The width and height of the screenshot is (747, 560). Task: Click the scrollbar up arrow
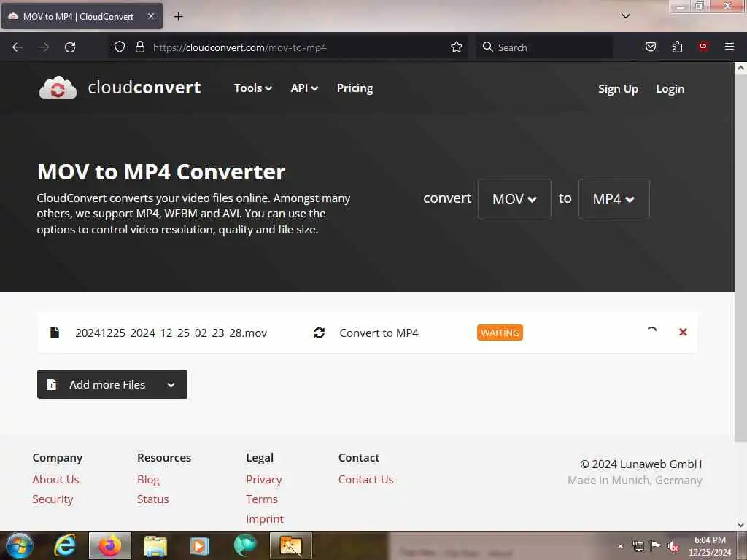tap(740, 68)
